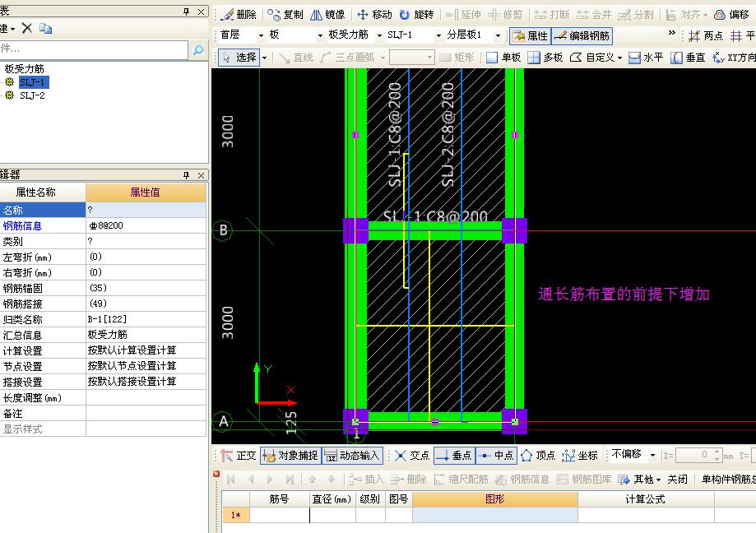Select the 垂直 vertical layout tool
This screenshot has width=756, height=533.
point(688,58)
